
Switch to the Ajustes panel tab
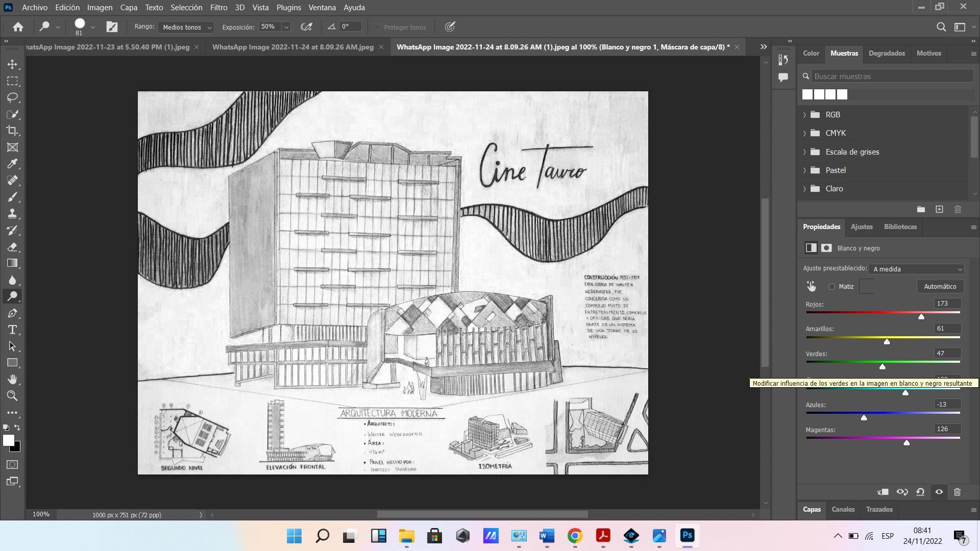coord(862,227)
